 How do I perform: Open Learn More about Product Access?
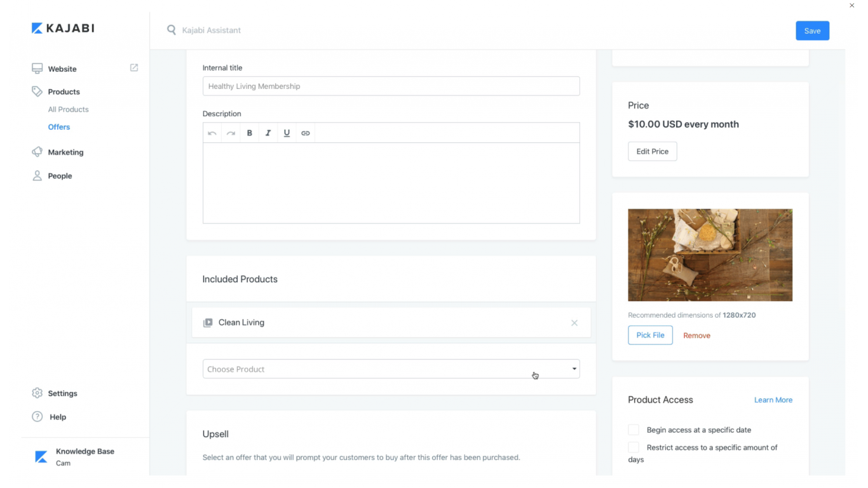click(773, 400)
